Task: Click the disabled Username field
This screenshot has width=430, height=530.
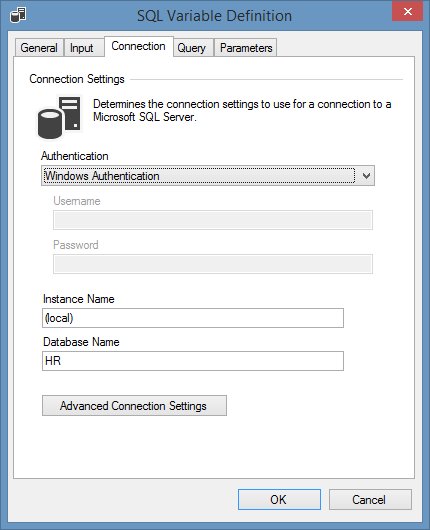Action: (213, 220)
